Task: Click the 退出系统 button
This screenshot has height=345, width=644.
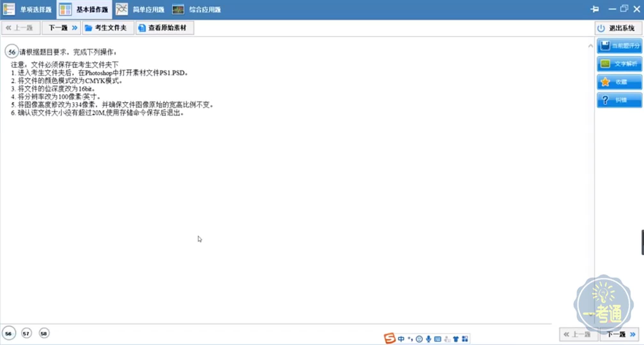Action: pos(618,28)
